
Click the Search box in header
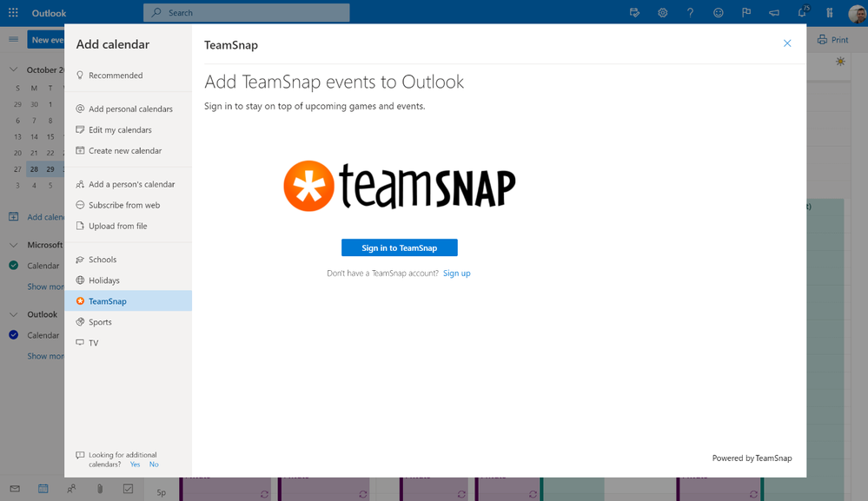pyautogui.click(x=247, y=13)
